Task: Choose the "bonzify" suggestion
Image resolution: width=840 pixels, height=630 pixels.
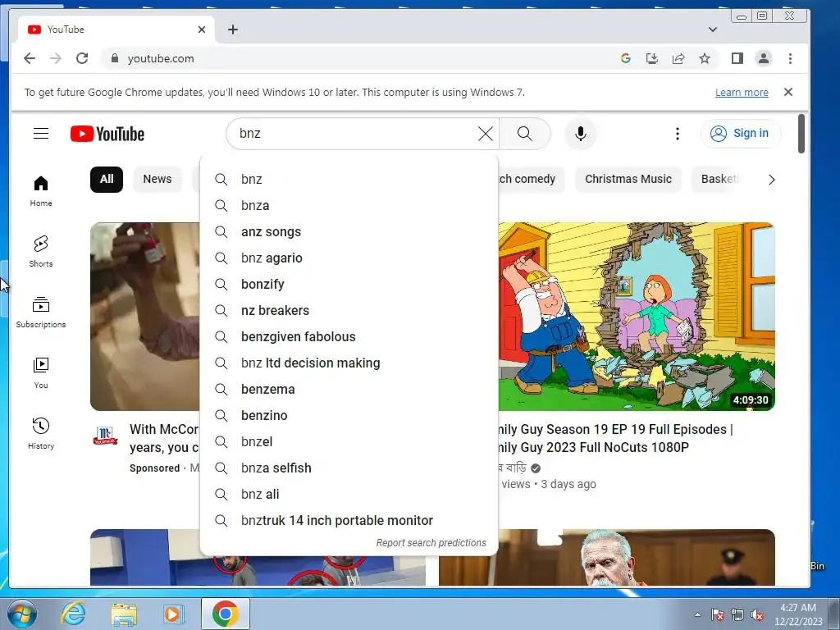Action: (349, 284)
